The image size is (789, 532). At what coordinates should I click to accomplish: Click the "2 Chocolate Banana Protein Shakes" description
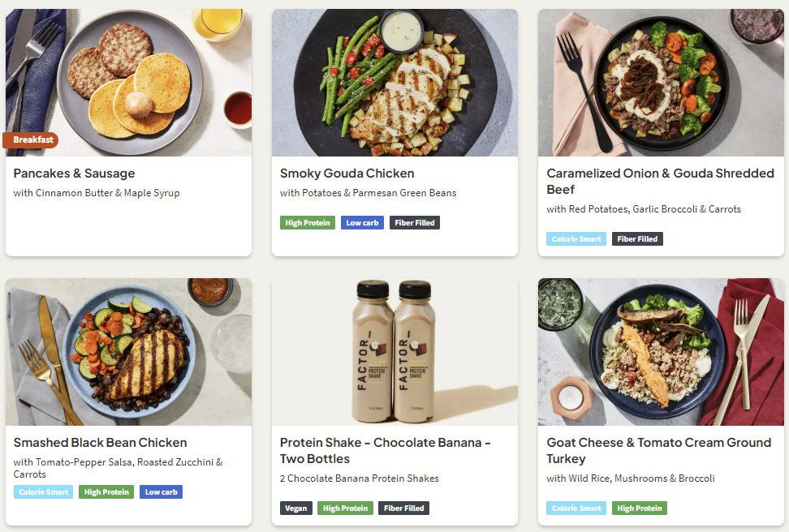[x=360, y=478]
